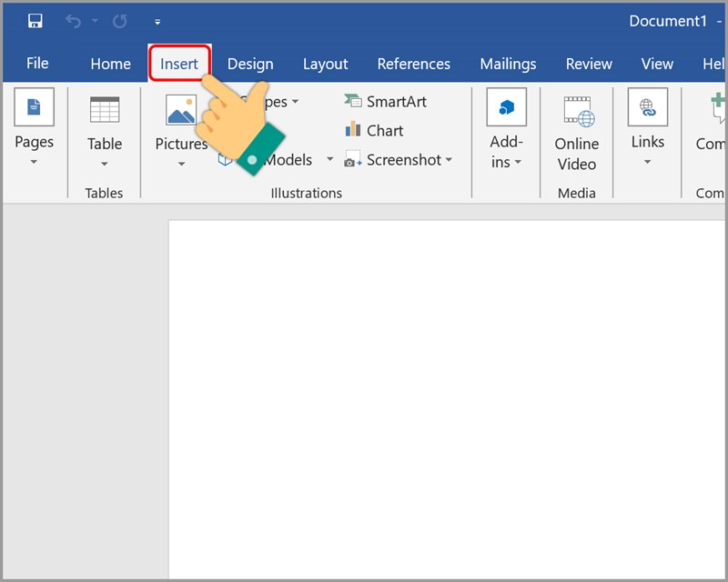Open the Shapes dropdown arrow

[x=295, y=101]
